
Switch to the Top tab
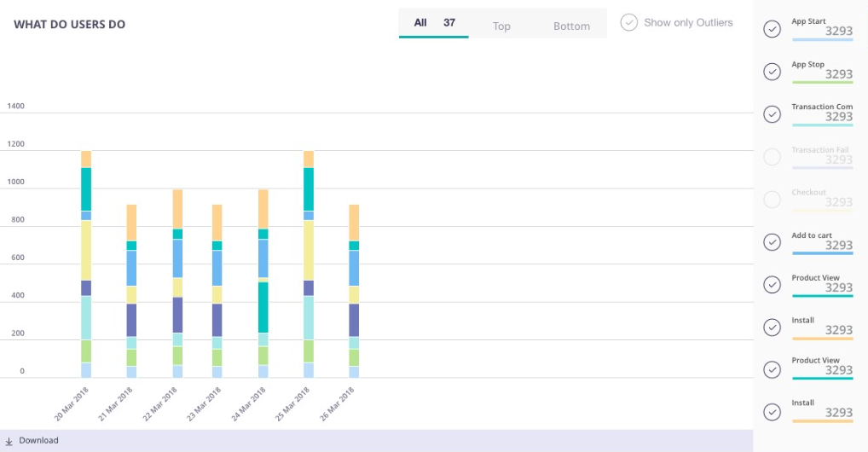point(501,26)
